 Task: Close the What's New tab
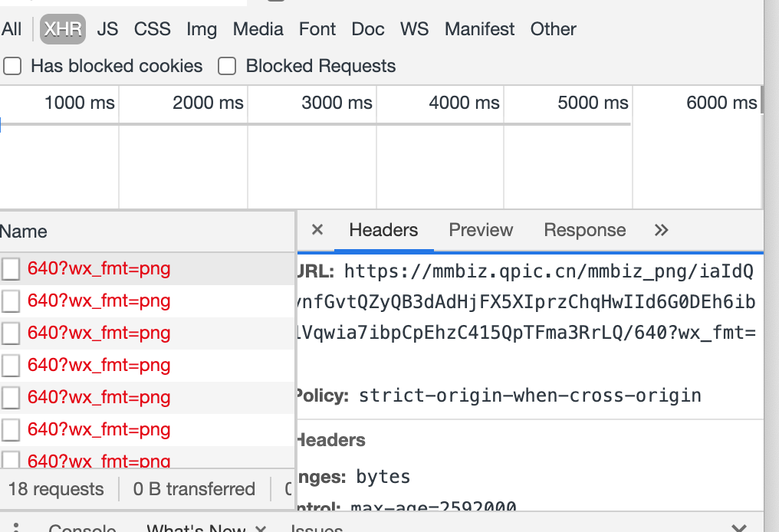[x=261, y=528]
